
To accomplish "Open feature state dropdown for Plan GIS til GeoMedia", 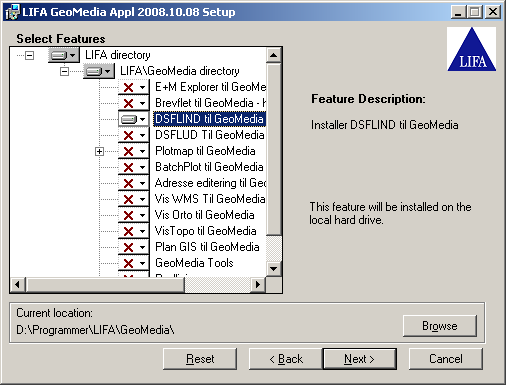I will pyautogui.click(x=134, y=247).
